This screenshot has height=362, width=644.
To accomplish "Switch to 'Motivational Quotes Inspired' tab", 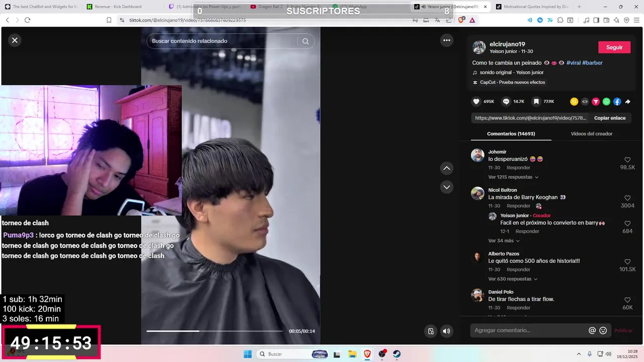I will (532, 7).
